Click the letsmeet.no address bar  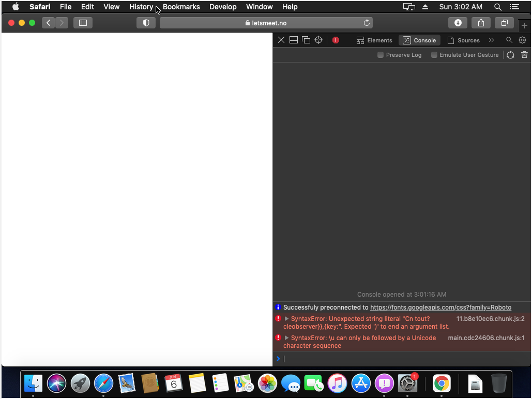[266, 23]
